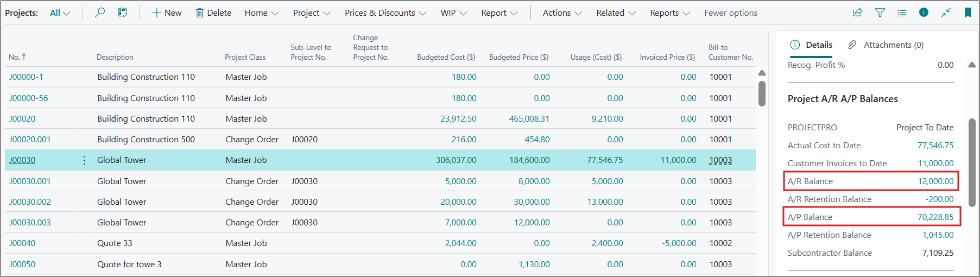Sort by the No. column header

15,57
